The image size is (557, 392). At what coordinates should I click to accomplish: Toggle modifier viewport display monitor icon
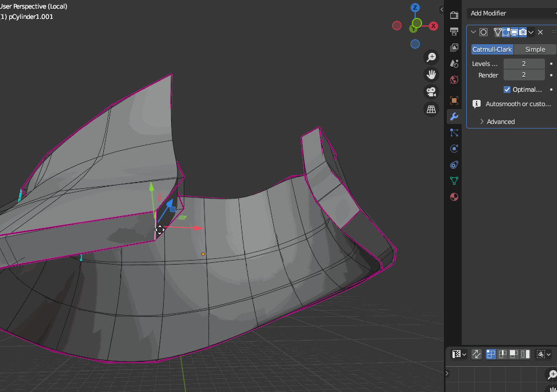pos(514,32)
